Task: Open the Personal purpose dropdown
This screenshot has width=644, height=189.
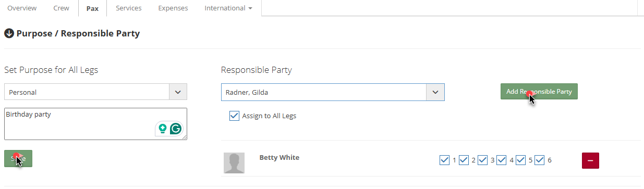Action: 95,92
